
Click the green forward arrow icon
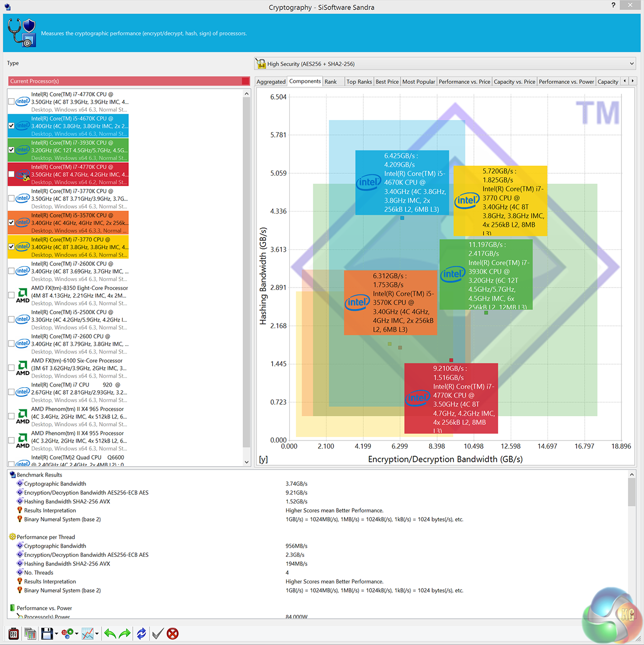point(125,633)
